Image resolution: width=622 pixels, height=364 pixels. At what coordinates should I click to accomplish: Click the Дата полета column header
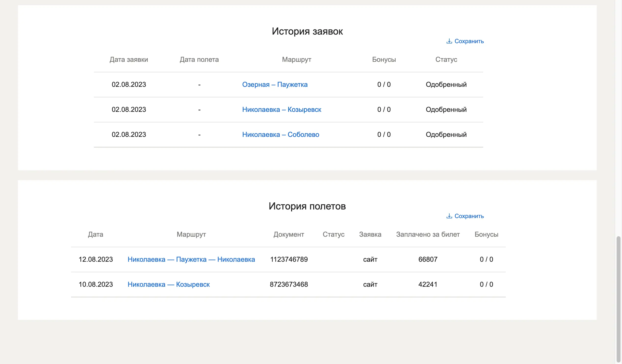point(199,59)
